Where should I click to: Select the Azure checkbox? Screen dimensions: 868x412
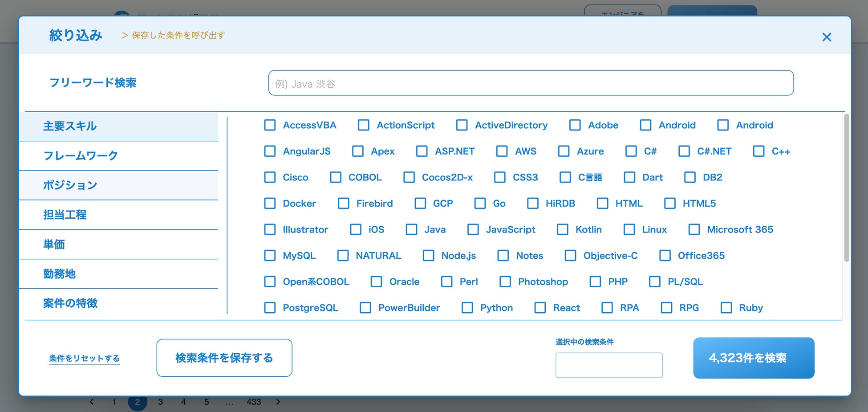564,151
